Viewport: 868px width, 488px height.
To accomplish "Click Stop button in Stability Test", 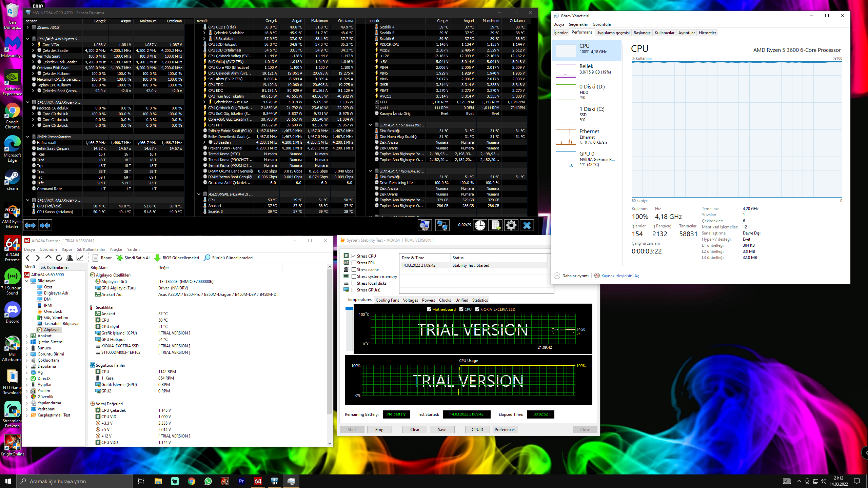I will click(x=379, y=430).
